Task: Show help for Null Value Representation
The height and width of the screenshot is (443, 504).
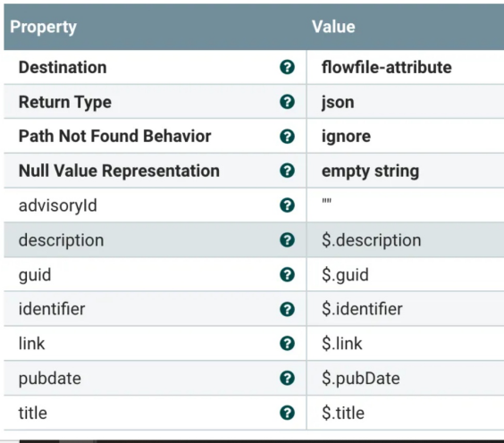Action: pos(287,171)
